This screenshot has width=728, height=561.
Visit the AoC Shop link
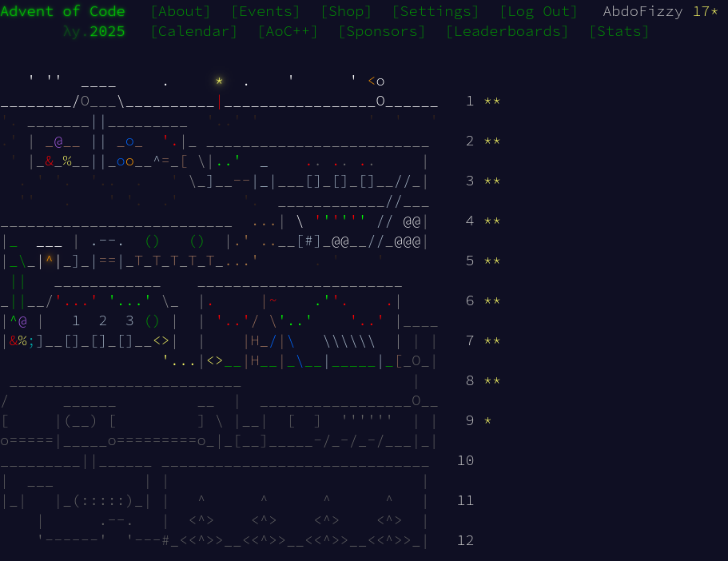pyautogui.click(x=345, y=11)
